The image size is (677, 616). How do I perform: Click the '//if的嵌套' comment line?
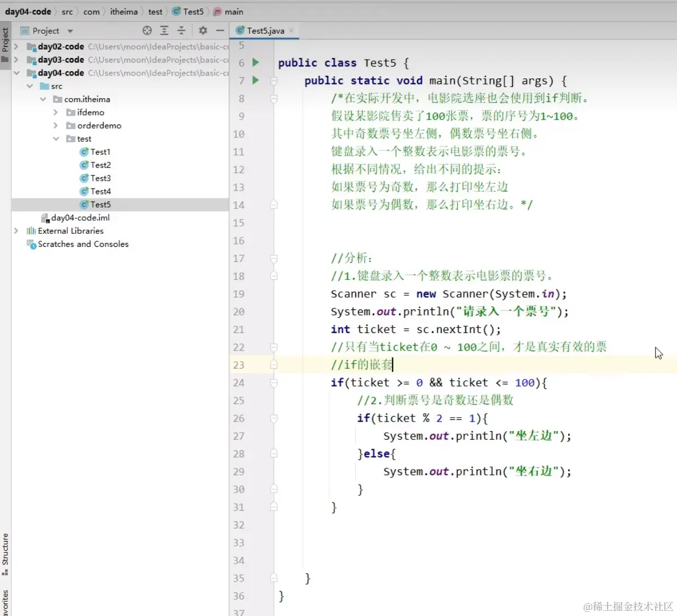[x=361, y=365]
